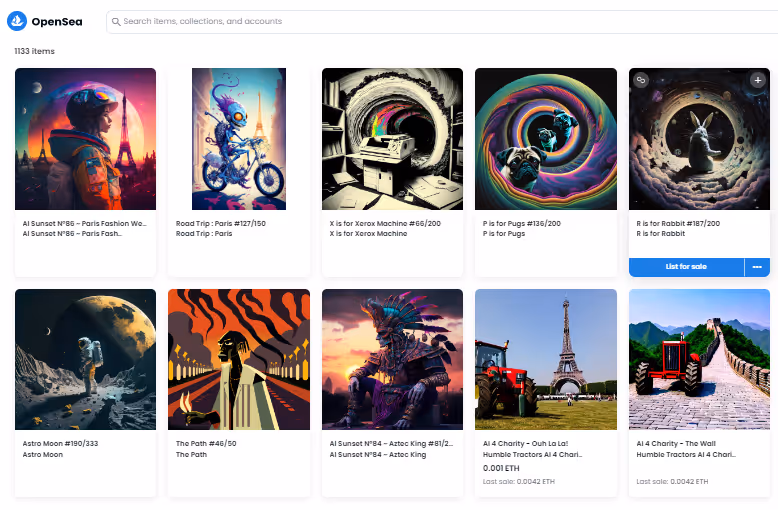Click the OpenSea ship logo
This screenshot has width=778, height=510.
pos(17,21)
